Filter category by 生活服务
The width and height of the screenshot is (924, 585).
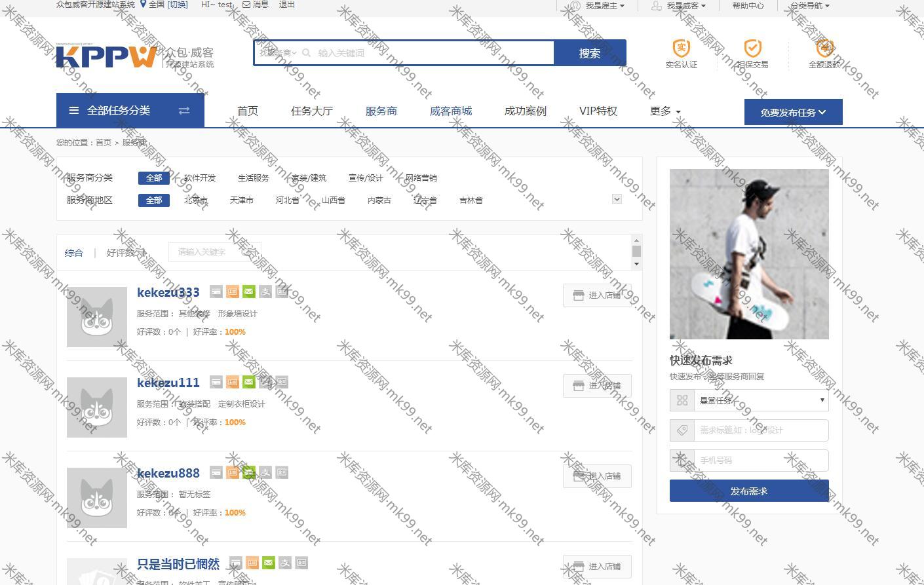[254, 178]
